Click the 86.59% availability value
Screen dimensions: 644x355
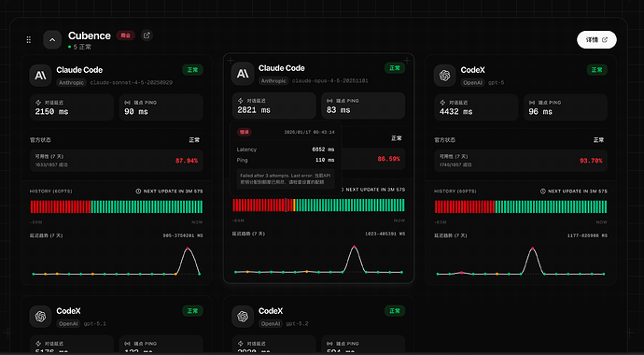[x=388, y=159]
